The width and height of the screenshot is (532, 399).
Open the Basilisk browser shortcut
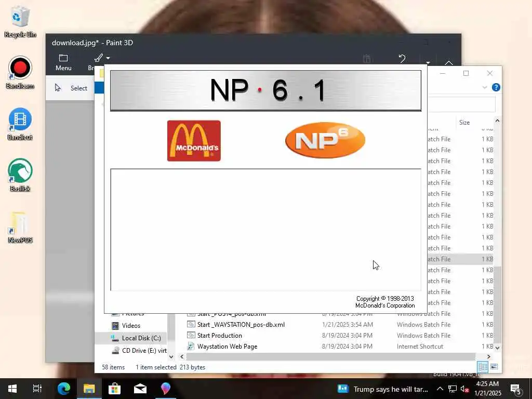20,175
